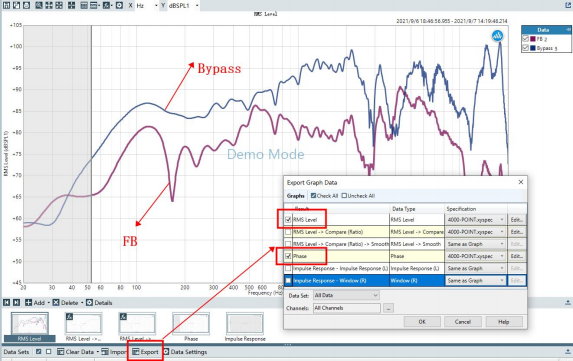Click the upload arrow icon at the right of the Data Sets bar

coord(568,352)
